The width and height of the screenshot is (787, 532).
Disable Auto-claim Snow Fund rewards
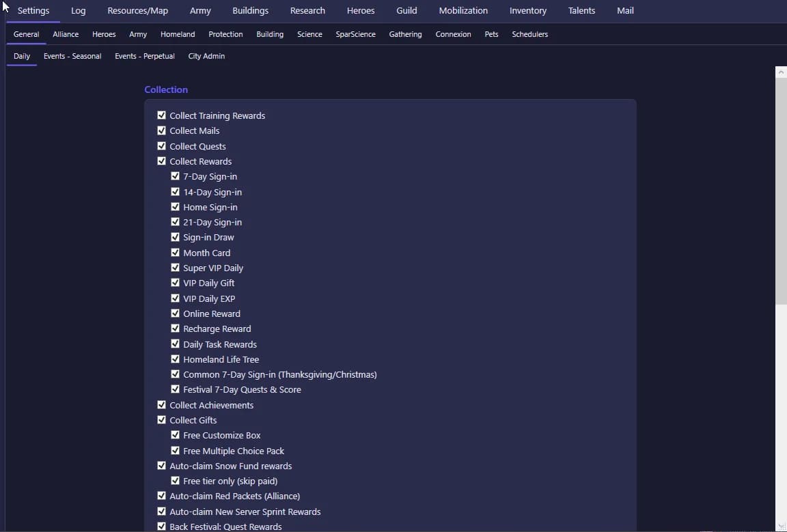click(x=162, y=466)
